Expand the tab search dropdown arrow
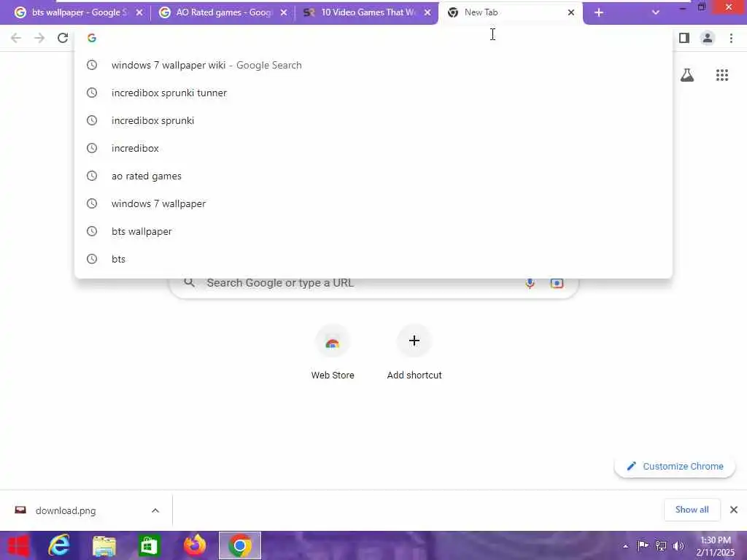This screenshot has width=747, height=560. [656, 13]
